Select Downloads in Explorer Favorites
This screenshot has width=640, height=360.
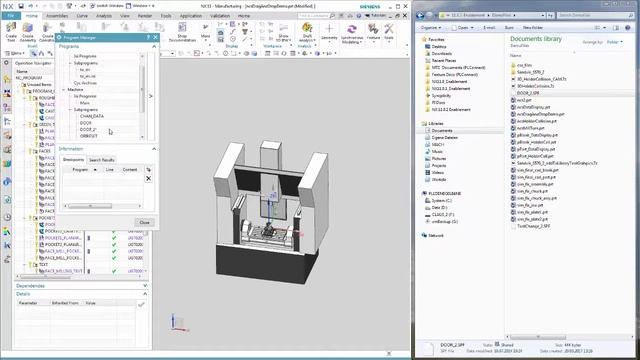pos(441,53)
